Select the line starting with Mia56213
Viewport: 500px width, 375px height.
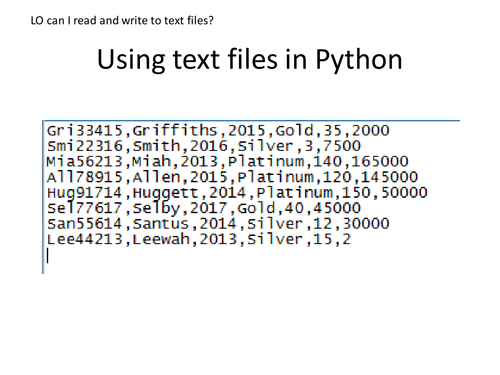coord(228,162)
